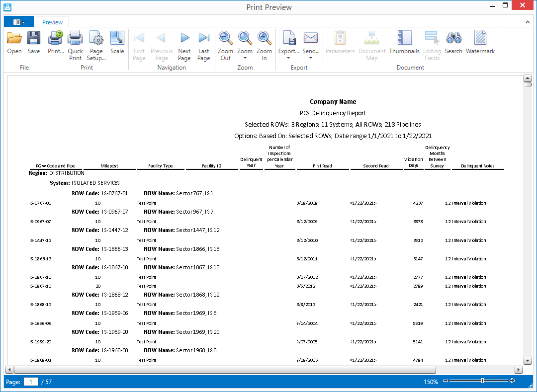Open the application menu button
The height and width of the screenshot is (392, 537).
click(18, 22)
